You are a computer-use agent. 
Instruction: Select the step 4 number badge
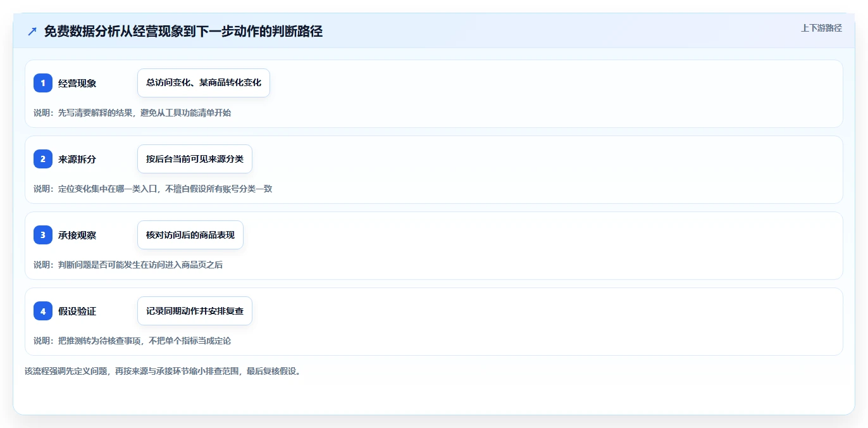[x=43, y=311]
